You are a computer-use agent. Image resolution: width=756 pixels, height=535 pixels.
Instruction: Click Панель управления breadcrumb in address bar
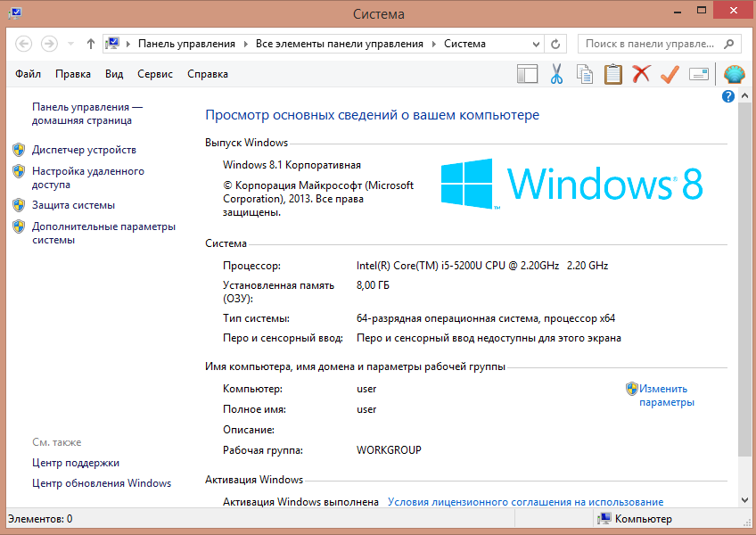[x=186, y=44]
